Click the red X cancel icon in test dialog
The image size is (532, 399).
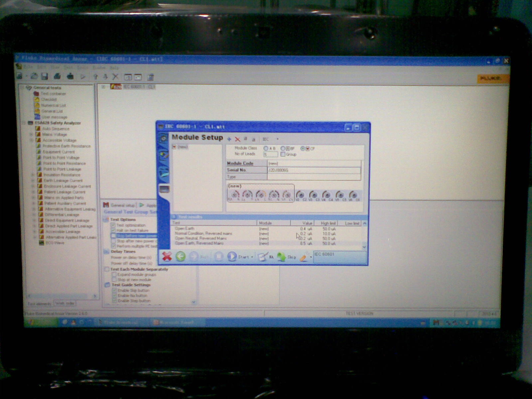pyautogui.click(x=167, y=256)
